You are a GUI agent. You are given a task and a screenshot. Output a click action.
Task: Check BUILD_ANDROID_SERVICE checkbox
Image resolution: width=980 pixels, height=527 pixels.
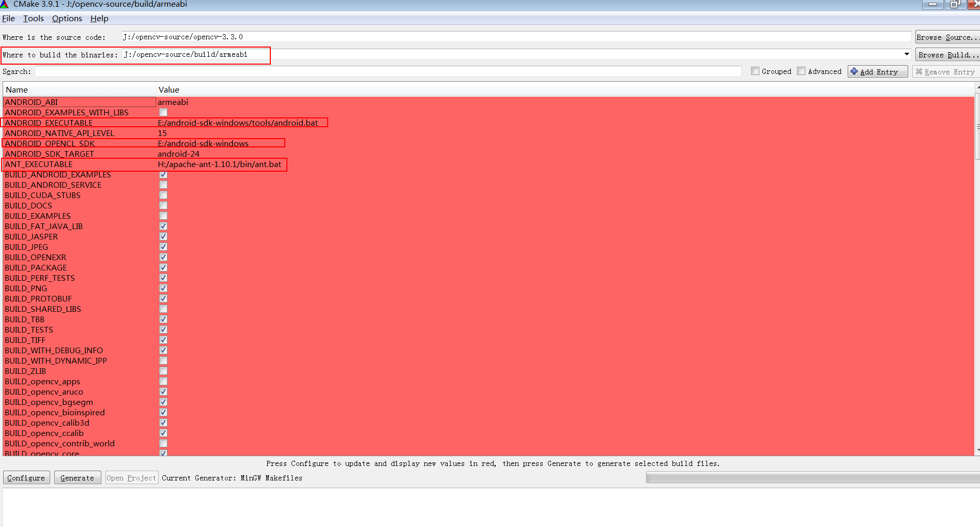(163, 185)
